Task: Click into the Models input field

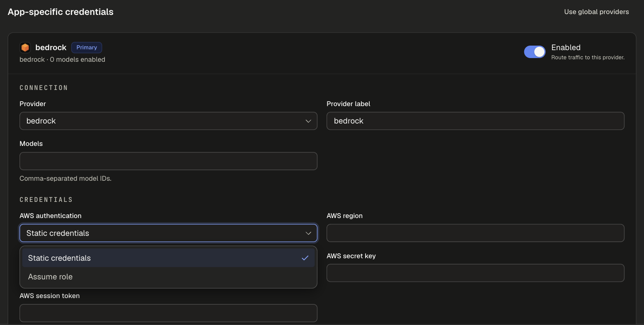Action: coord(168,161)
